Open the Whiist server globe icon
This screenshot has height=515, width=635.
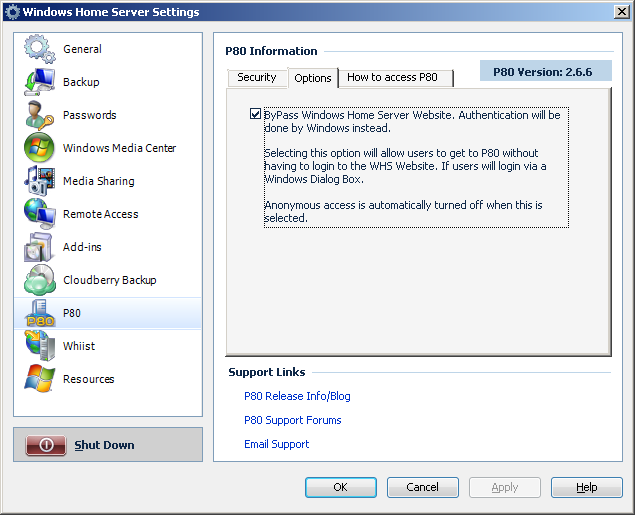click(x=39, y=346)
